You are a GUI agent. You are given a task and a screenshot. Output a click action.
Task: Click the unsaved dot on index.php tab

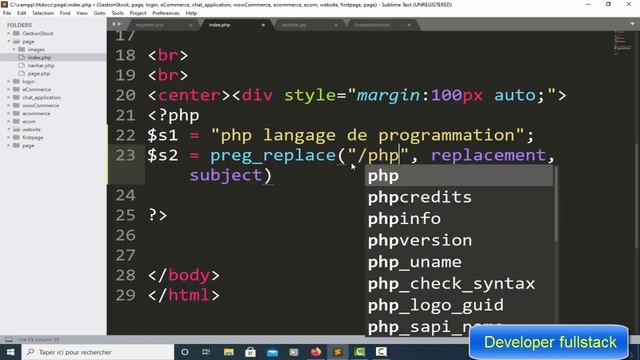[263, 25]
